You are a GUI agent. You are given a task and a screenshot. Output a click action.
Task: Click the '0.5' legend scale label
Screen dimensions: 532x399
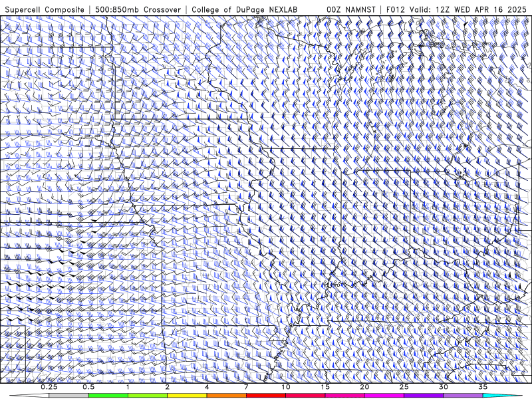[x=88, y=387]
